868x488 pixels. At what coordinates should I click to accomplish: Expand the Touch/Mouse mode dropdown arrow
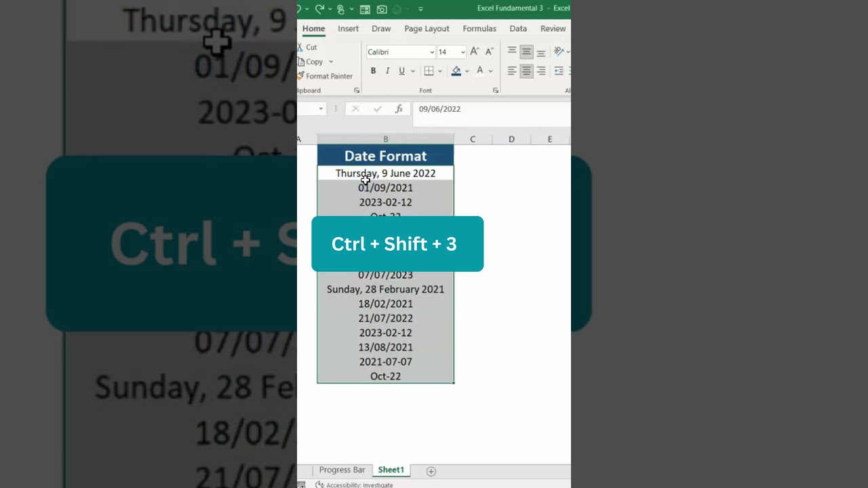coord(351,9)
